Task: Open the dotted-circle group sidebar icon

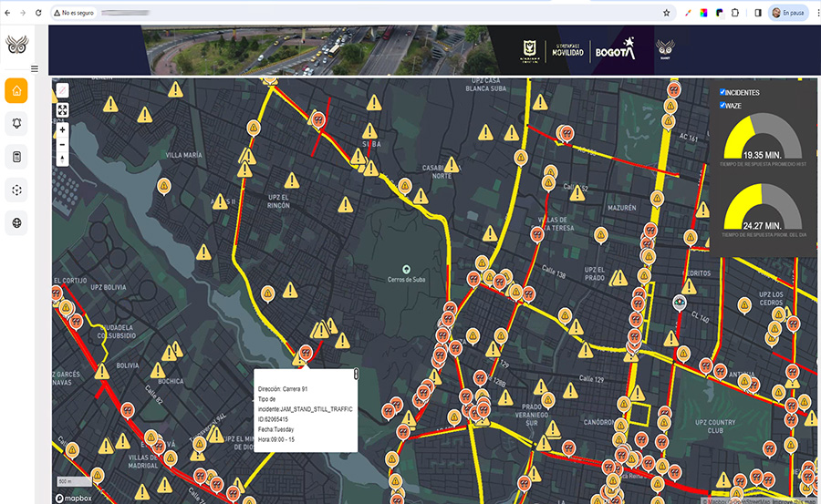Action: (x=16, y=190)
